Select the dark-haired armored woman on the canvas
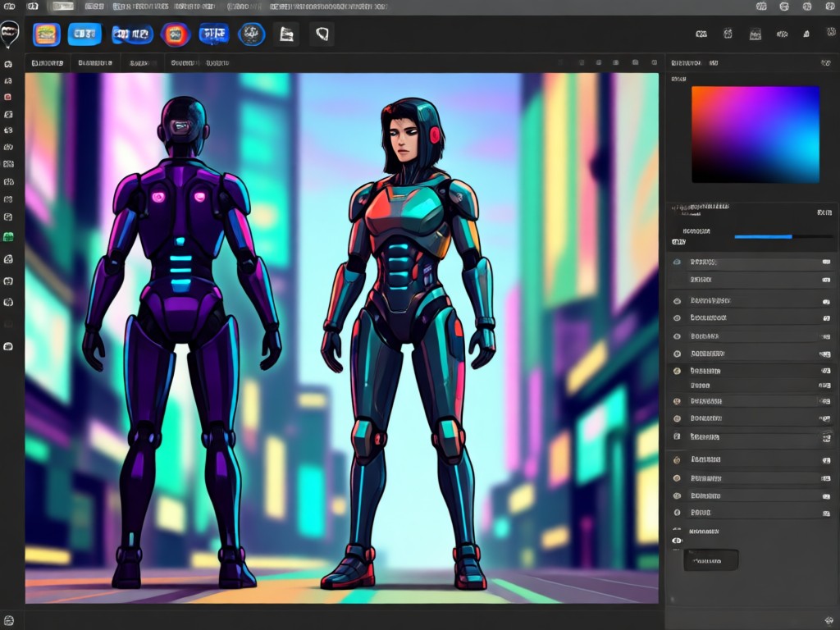The image size is (840, 630). point(409,344)
